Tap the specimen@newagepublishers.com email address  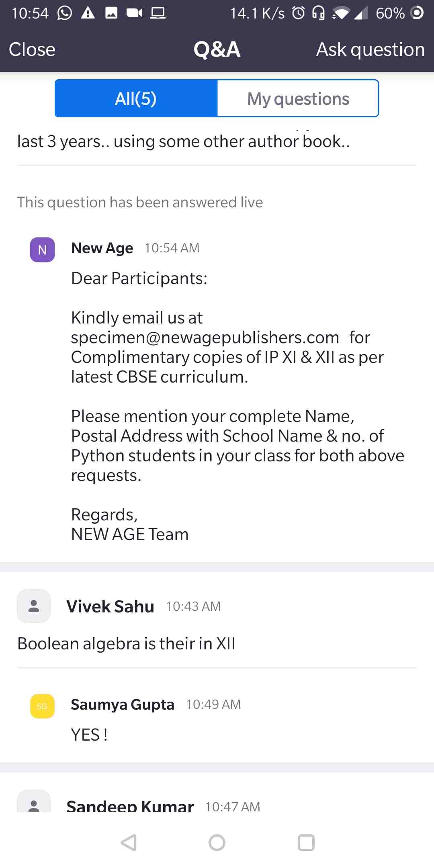click(205, 337)
